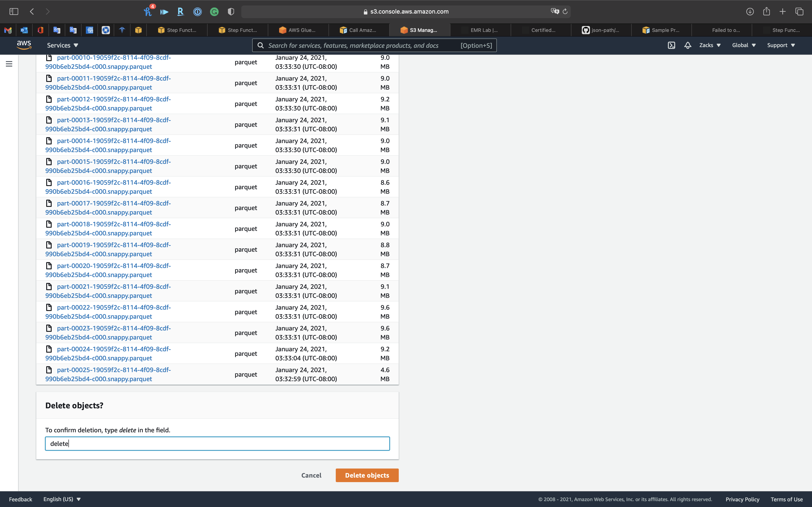Open the Global region dropdown
The height and width of the screenshot is (507, 812).
click(744, 45)
